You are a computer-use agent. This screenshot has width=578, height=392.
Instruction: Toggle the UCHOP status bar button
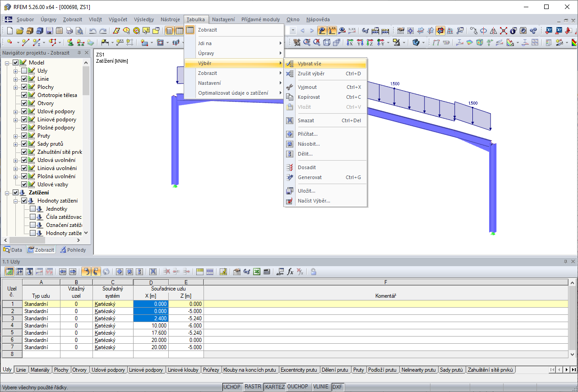[232, 387]
